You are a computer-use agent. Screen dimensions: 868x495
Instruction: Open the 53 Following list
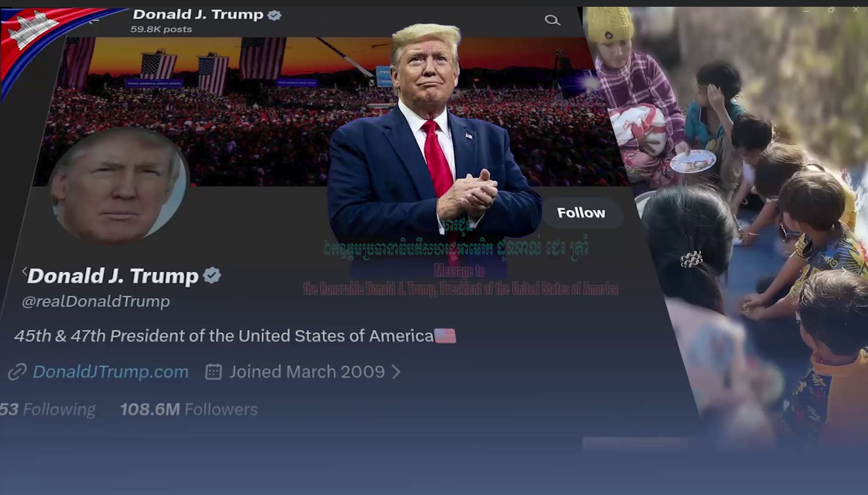48,409
